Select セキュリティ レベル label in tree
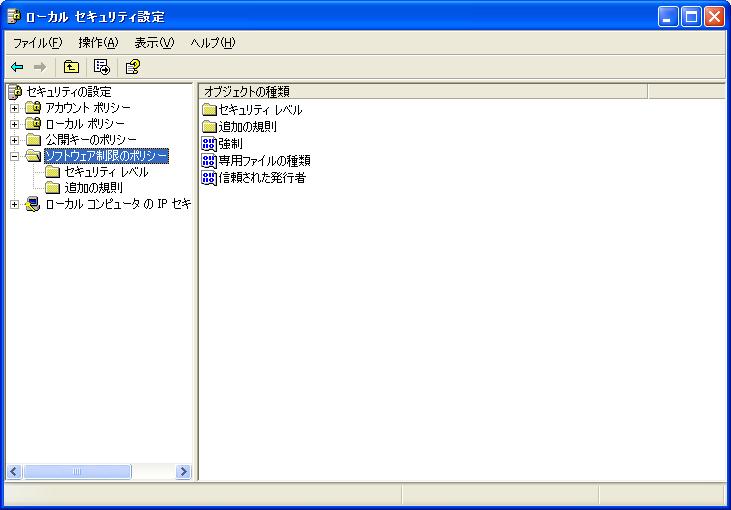This screenshot has width=731, height=510. 106,172
